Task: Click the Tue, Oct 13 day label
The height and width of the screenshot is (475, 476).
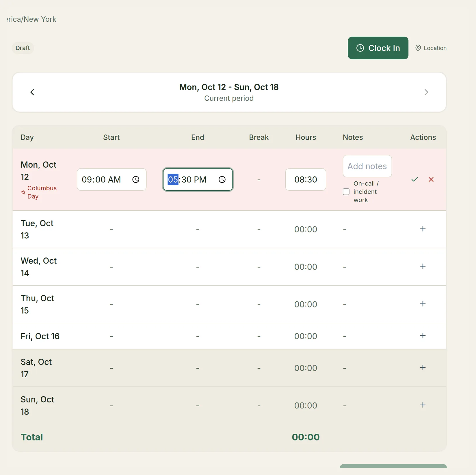Action: [x=37, y=229]
